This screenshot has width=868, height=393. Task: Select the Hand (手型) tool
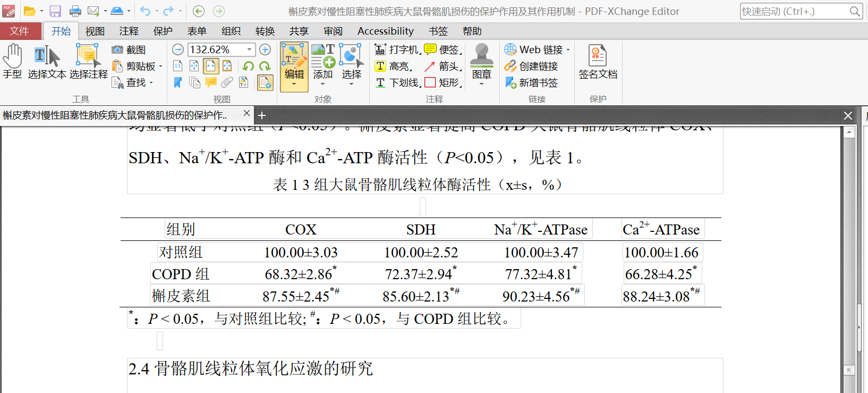coord(13,61)
